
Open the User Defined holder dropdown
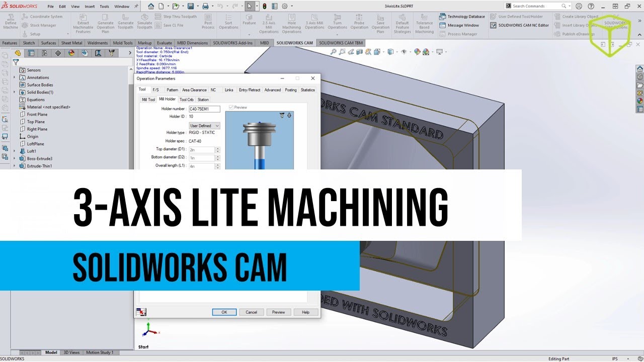(204, 126)
